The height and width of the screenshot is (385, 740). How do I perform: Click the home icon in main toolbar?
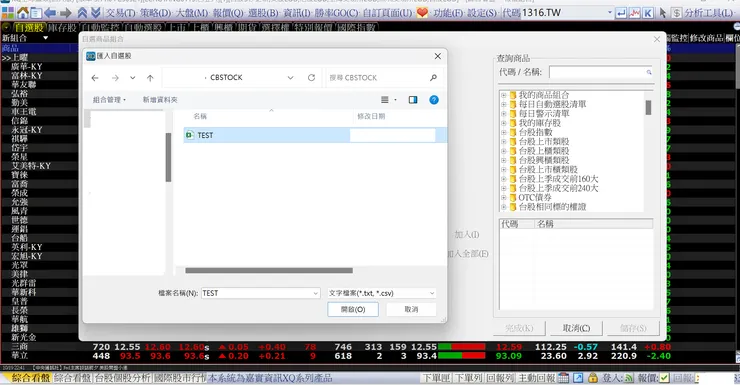(22, 13)
